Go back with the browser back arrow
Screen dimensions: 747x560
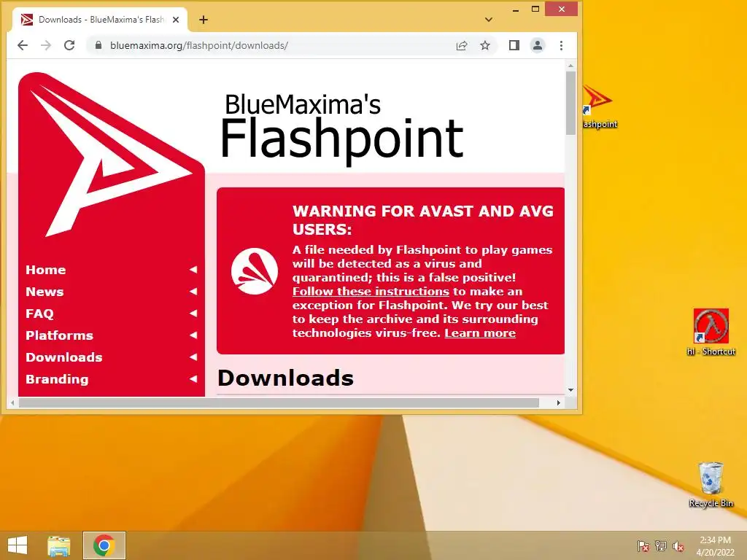pyautogui.click(x=23, y=45)
